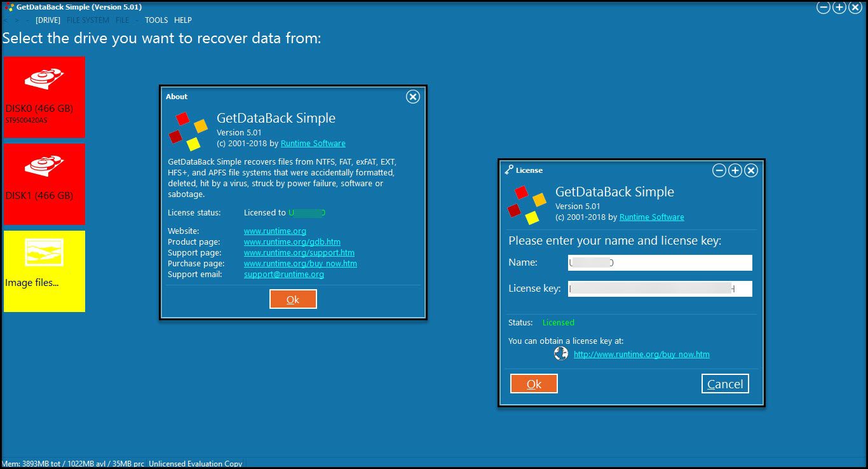This screenshot has height=469, width=868.
Task: Click Ok in the License dialog
Action: pyautogui.click(x=534, y=384)
